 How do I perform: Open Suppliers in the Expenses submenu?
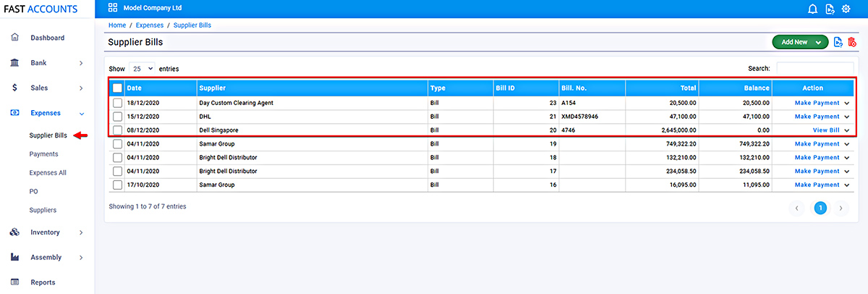click(x=43, y=210)
